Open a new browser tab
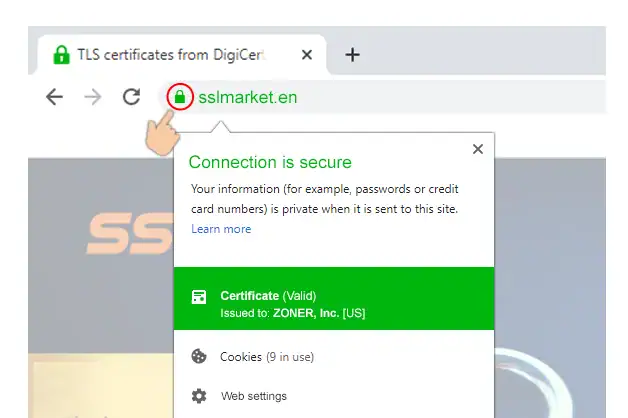 click(x=352, y=55)
